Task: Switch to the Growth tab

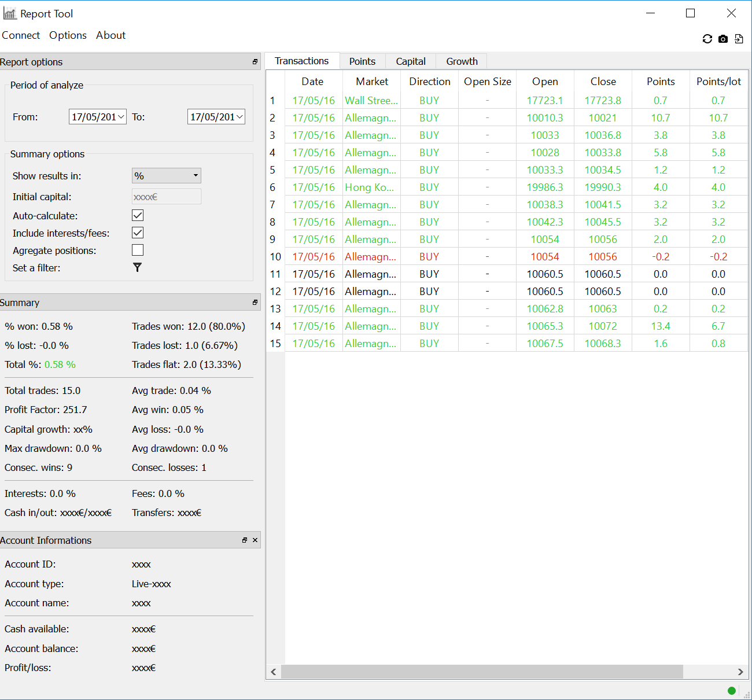Action: pos(462,61)
